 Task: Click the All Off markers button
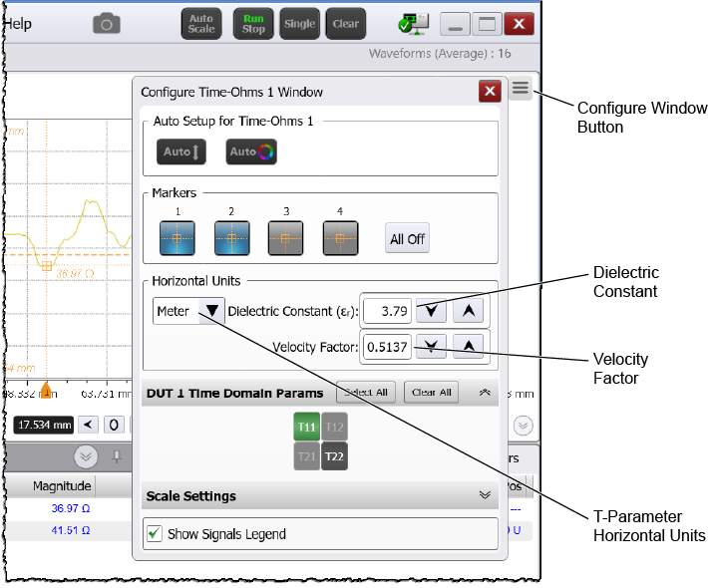pyautogui.click(x=407, y=239)
